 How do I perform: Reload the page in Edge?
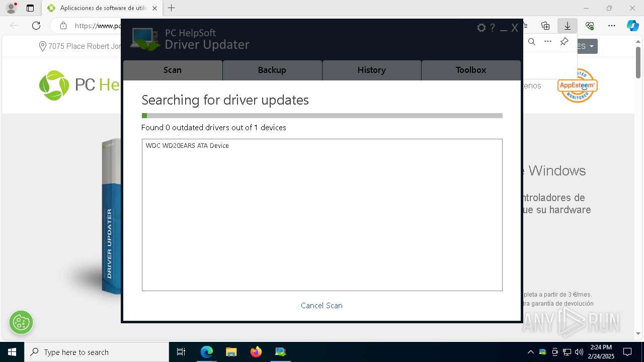click(x=36, y=26)
